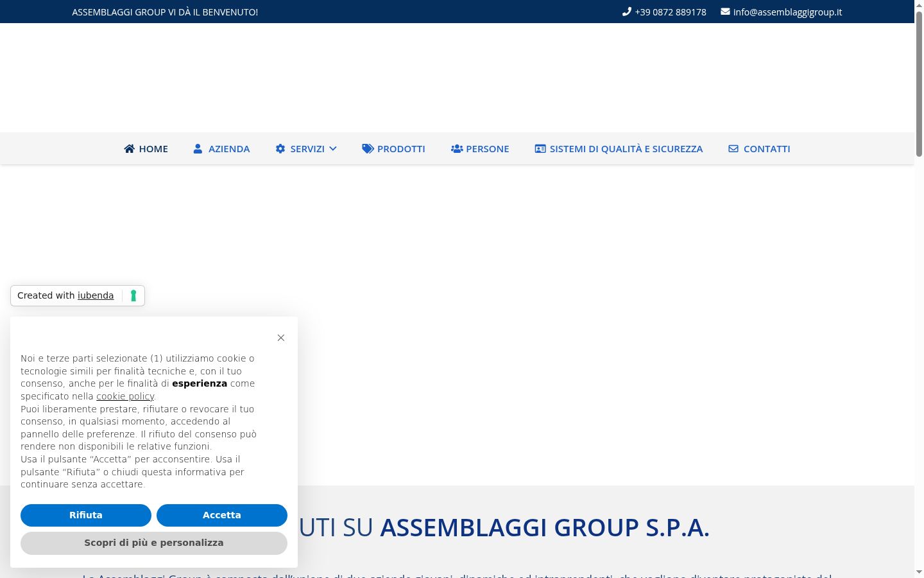
Task: Open the SERVIZI menu
Action: pos(306,148)
